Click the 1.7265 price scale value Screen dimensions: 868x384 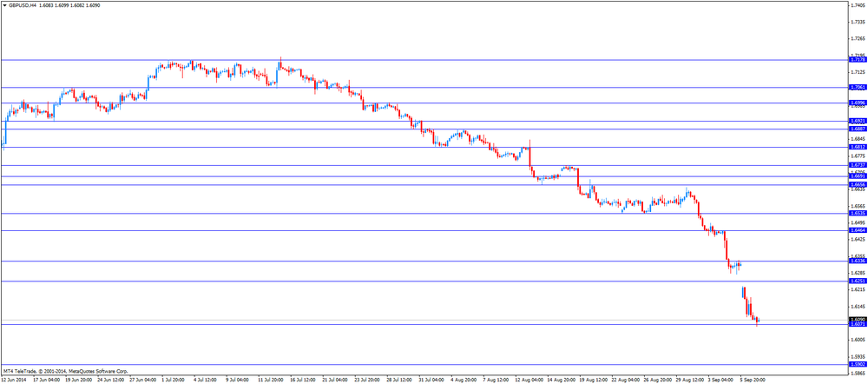[x=858, y=39]
